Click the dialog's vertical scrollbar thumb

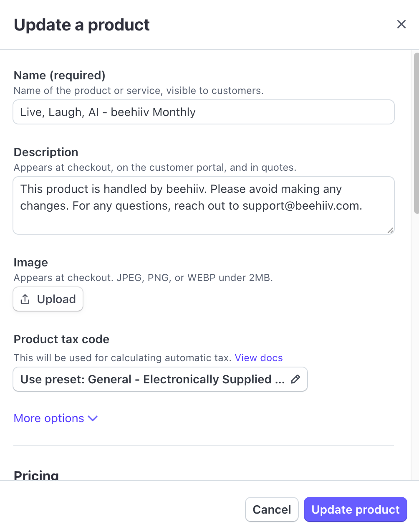coord(416,134)
